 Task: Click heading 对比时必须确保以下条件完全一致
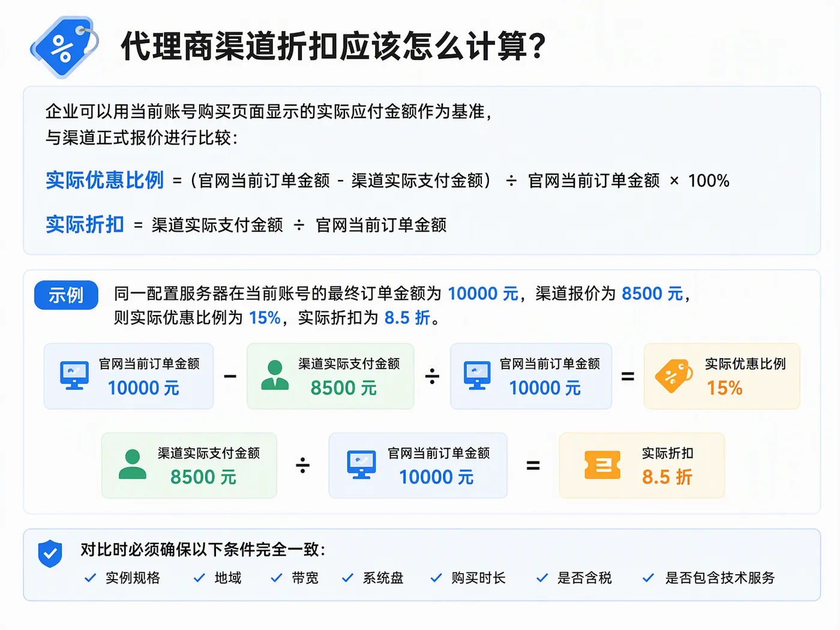pos(203,550)
